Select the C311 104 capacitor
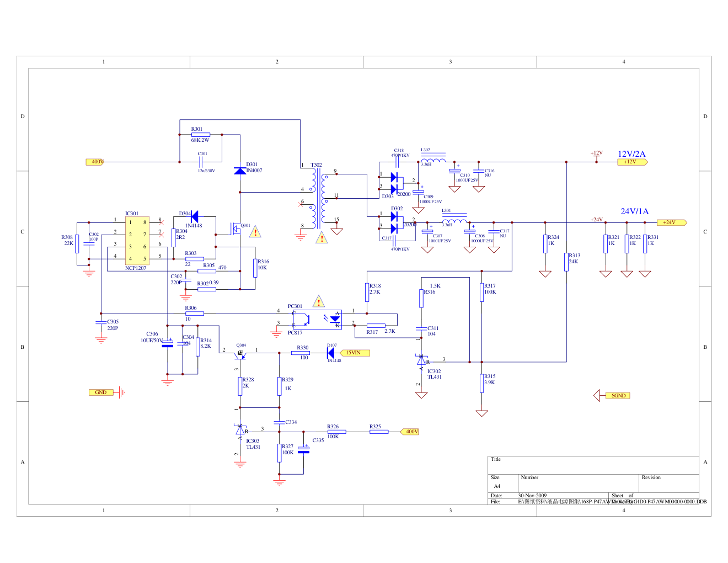Image resolution: width=728 pixels, height=563 pixels. (x=421, y=328)
